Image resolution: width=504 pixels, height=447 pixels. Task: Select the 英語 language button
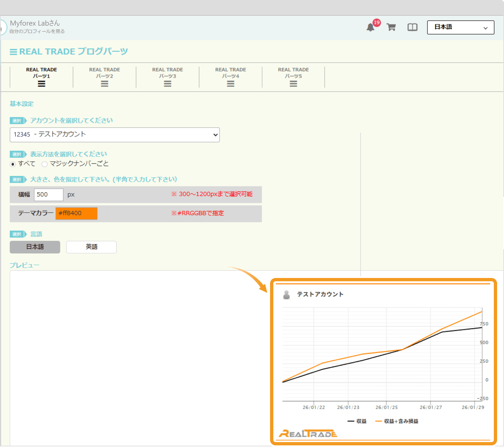91,247
